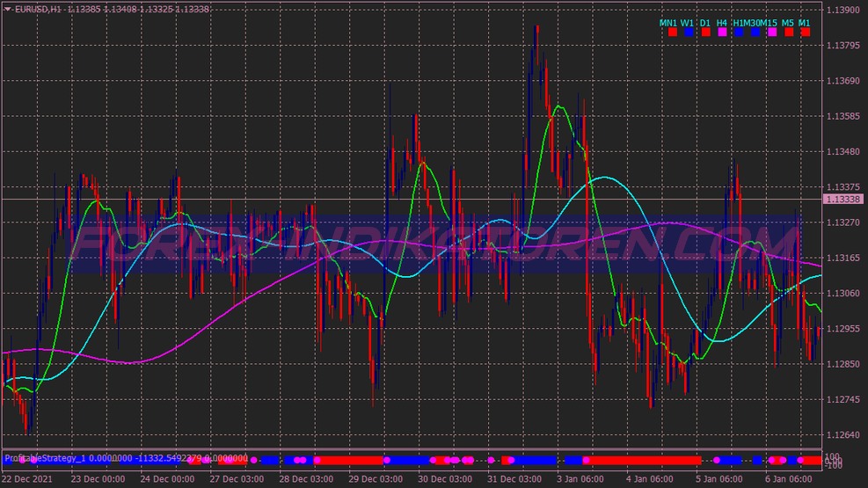The width and height of the screenshot is (868, 488).
Task: Click the 27 Dec 03:00 date label
Action: click(x=237, y=478)
